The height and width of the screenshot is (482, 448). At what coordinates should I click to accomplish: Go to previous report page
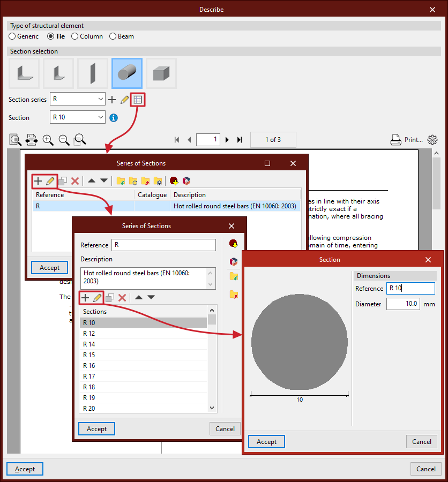point(189,140)
